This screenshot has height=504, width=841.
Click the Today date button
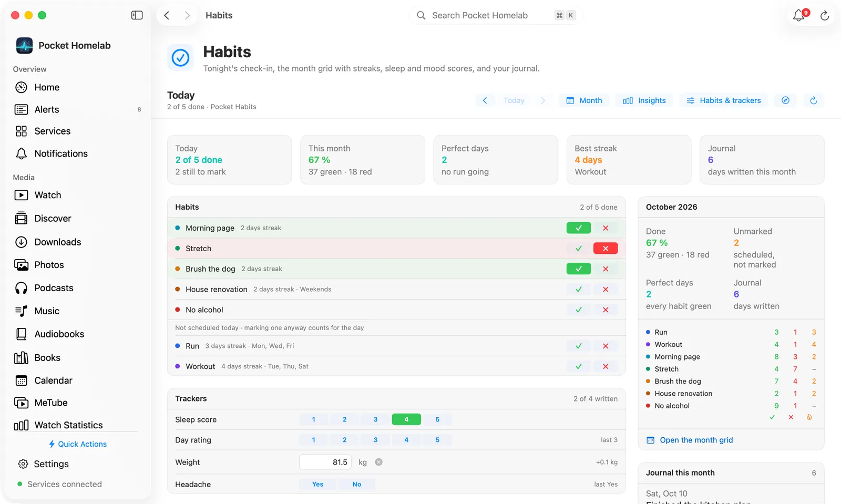[514, 100]
